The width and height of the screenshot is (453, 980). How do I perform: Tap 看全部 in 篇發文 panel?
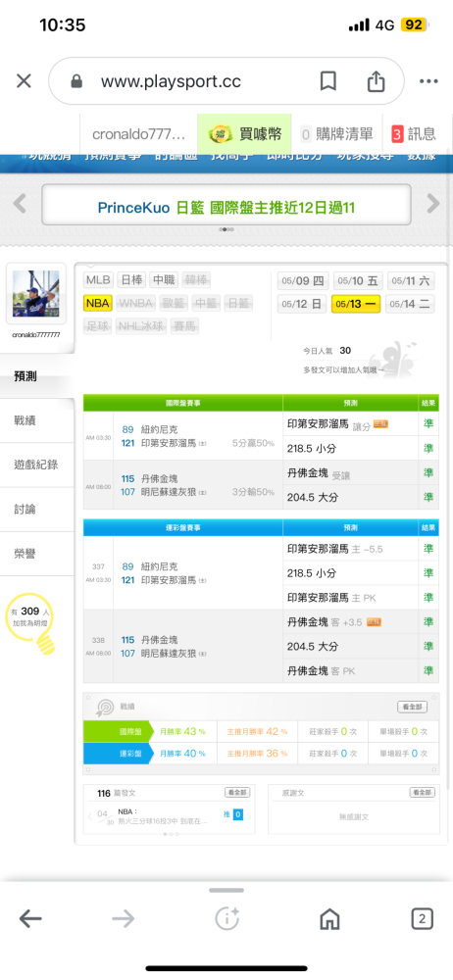pos(237,793)
